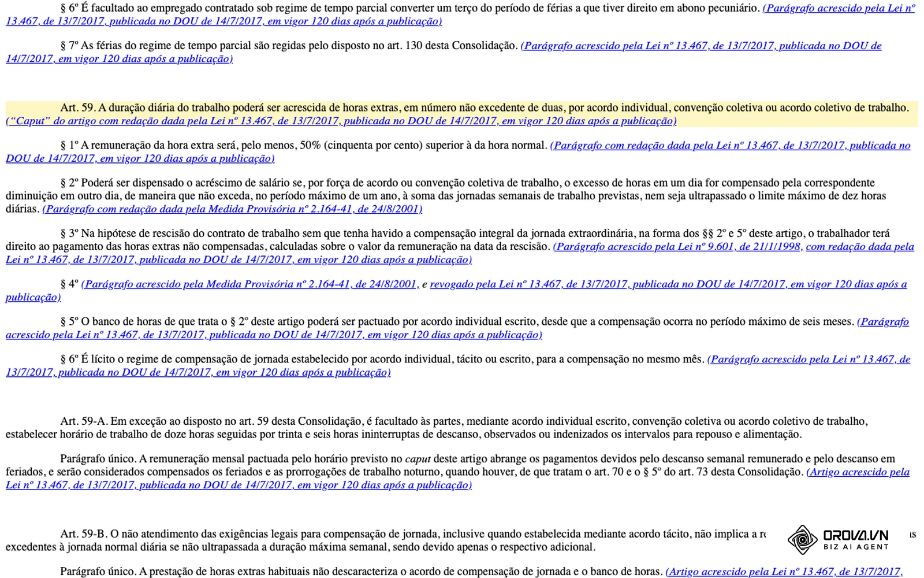
Task: Click 'Parágrafo único.' under Art. 59-A
Action: [x=99, y=459]
